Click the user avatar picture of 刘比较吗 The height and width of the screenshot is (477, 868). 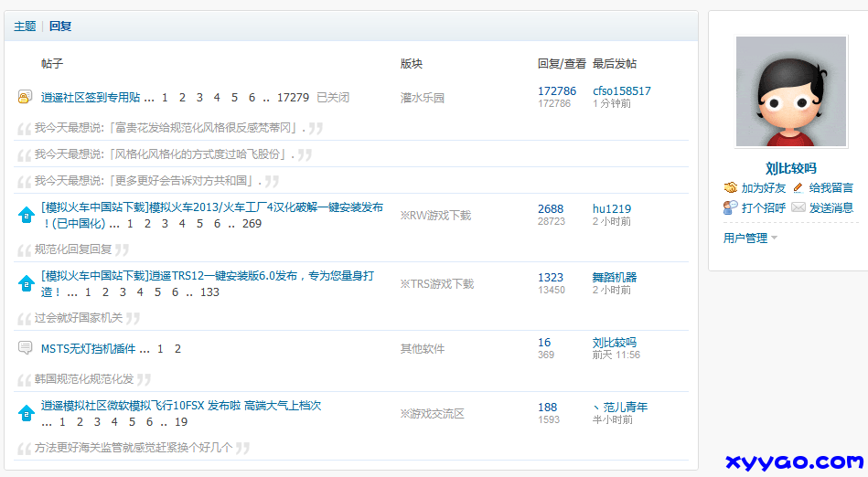click(791, 91)
